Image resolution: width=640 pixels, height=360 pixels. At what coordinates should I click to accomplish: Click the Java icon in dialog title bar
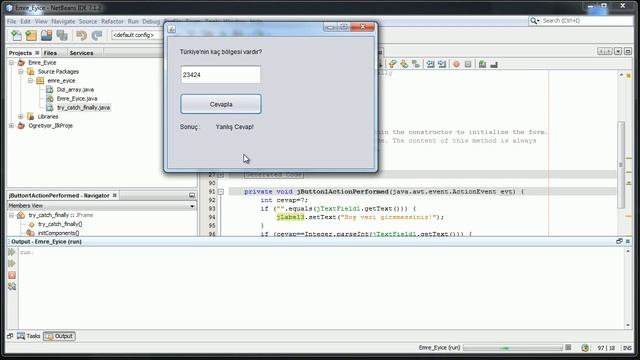[x=172, y=29]
